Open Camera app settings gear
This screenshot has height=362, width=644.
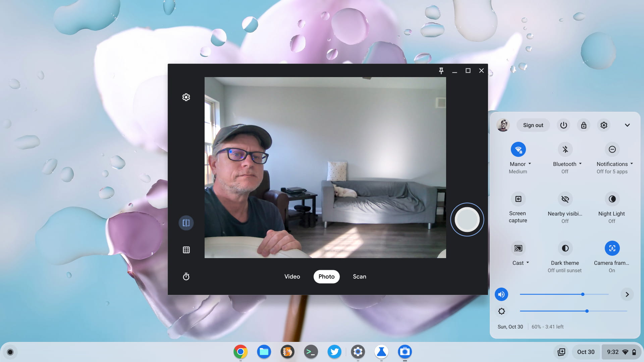(x=186, y=97)
